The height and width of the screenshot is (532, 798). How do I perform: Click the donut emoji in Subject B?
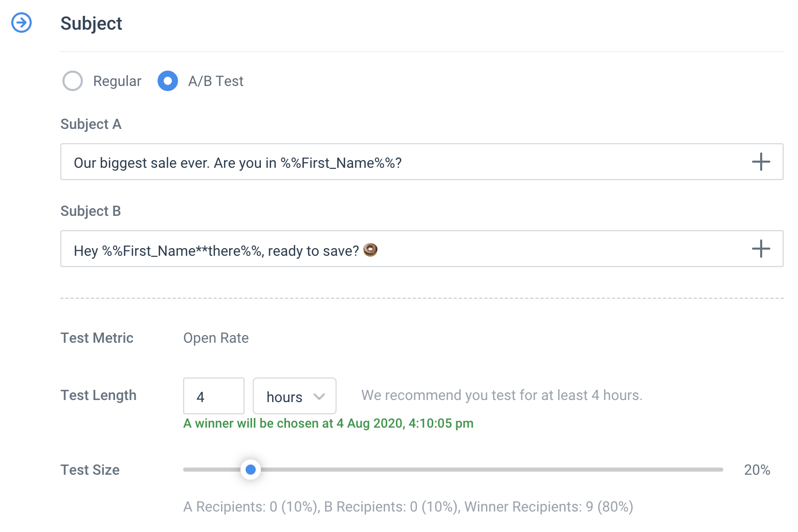coord(370,250)
